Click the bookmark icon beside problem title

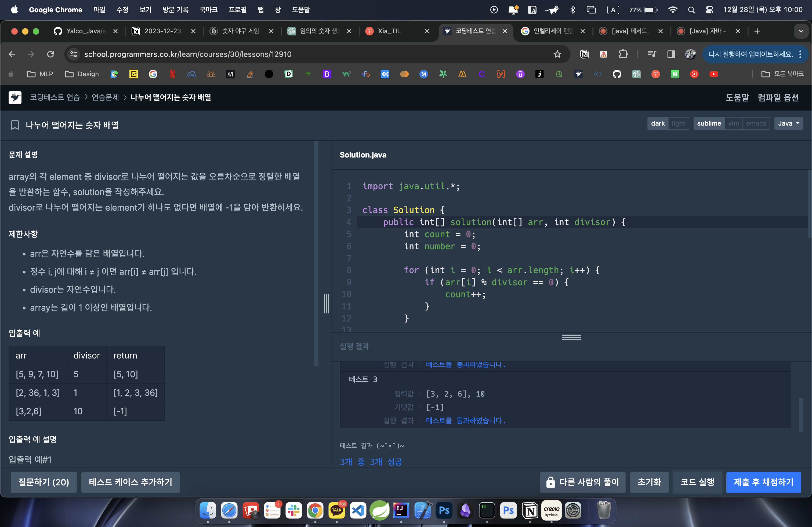tap(15, 125)
